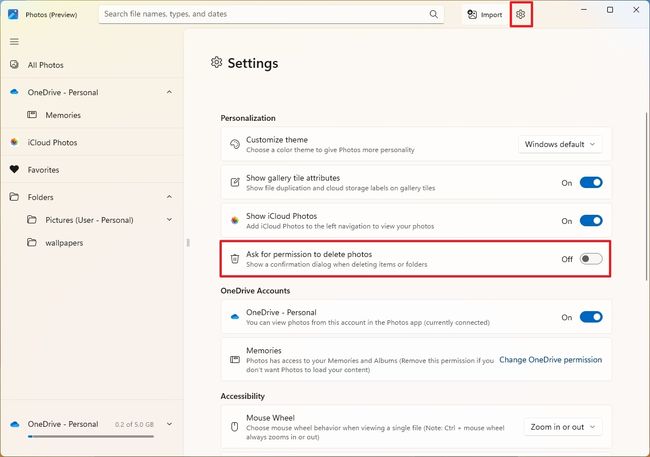Open Memories under OneDrive
The image size is (650, 457).
pos(63,115)
